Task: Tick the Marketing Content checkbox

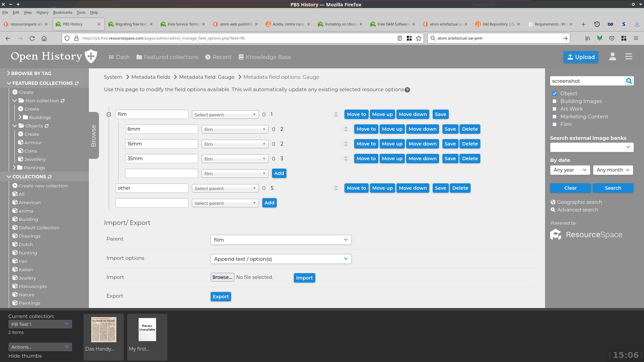Action: [x=554, y=117]
